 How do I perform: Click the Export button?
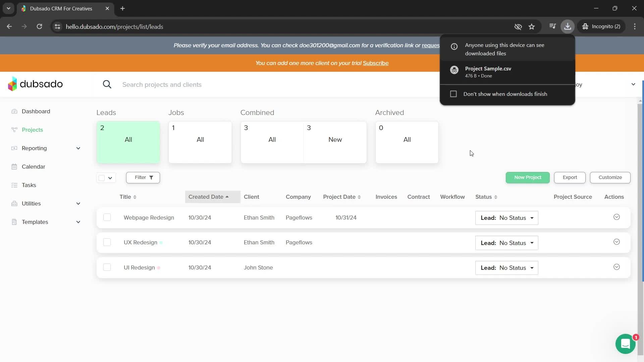click(x=570, y=177)
